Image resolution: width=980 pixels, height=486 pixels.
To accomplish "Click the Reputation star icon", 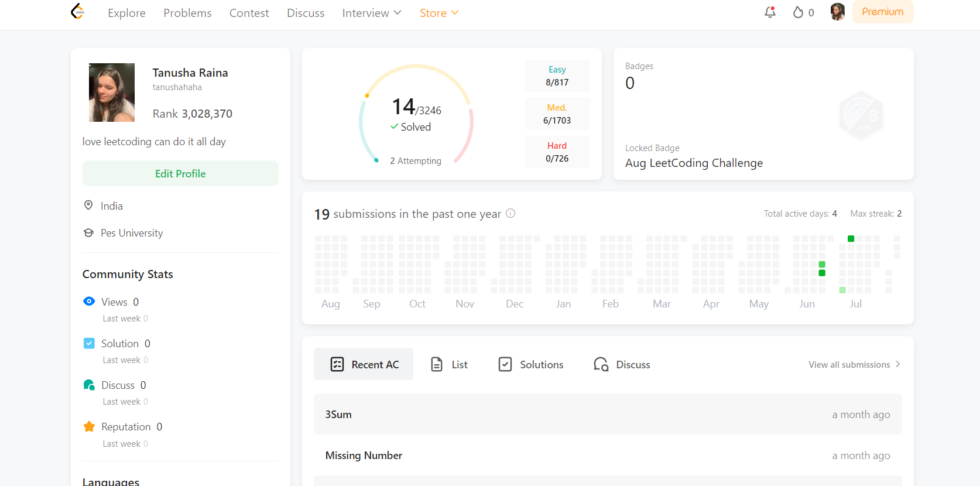I will pos(89,426).
